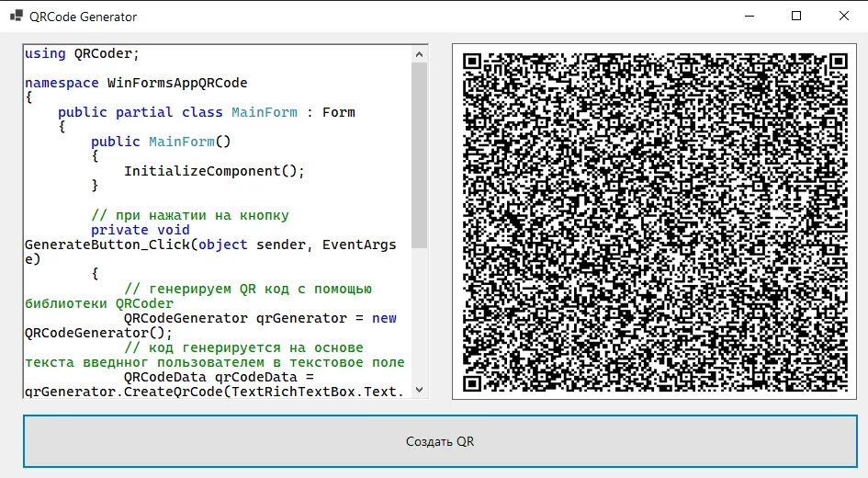
Task: Click the scroll up arrow of code box
Action: coord(419,54)
